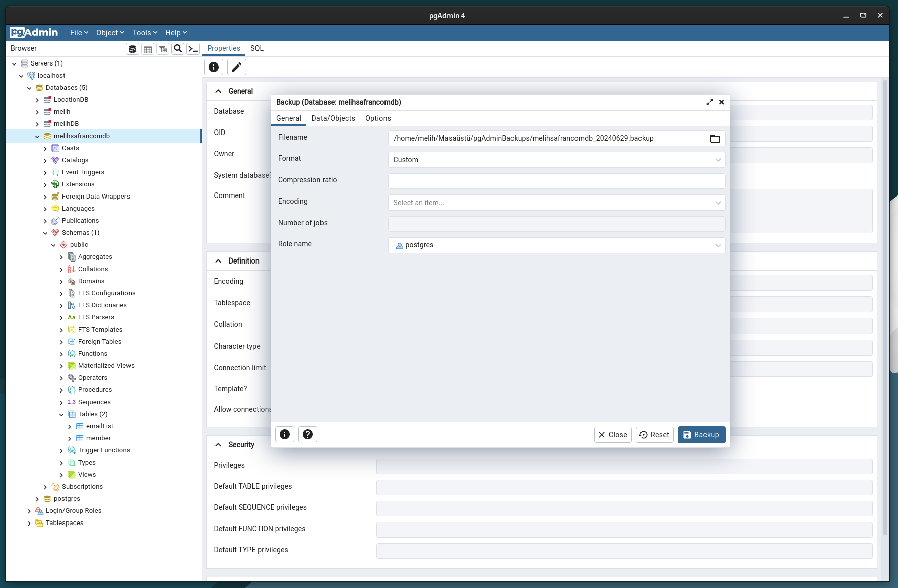Screen dimensions: 898x588
Task: Open file browser folder icon next to Filename
Action: 715,139
